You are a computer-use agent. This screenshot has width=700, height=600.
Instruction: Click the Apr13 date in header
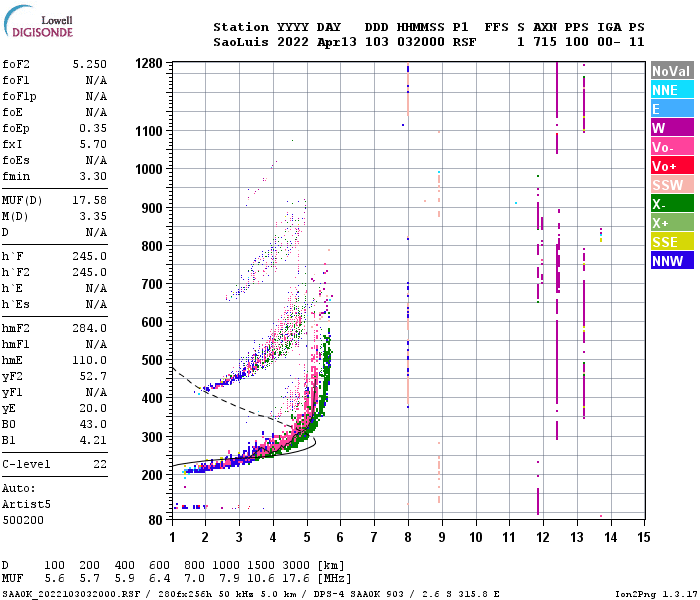pos(337,42)
